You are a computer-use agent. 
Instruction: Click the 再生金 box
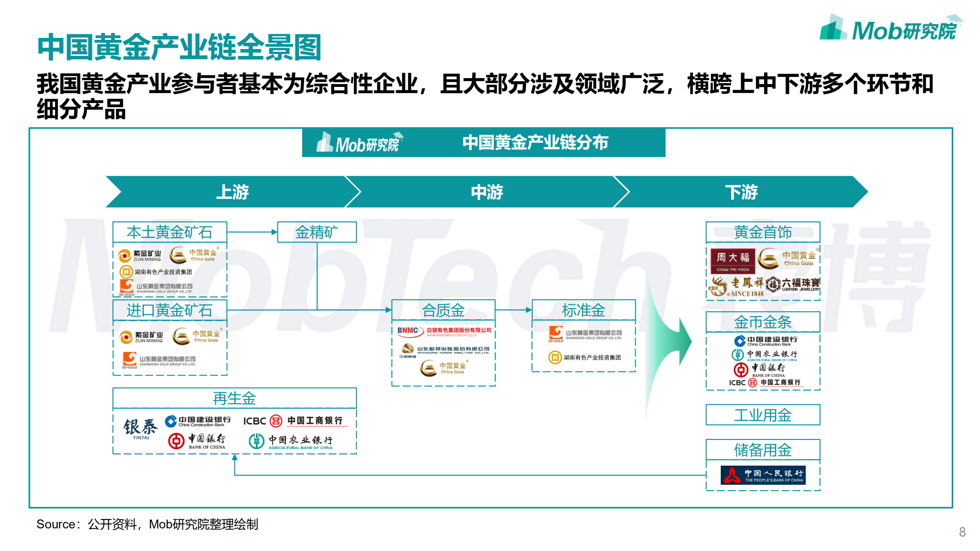tap(234, 398)
